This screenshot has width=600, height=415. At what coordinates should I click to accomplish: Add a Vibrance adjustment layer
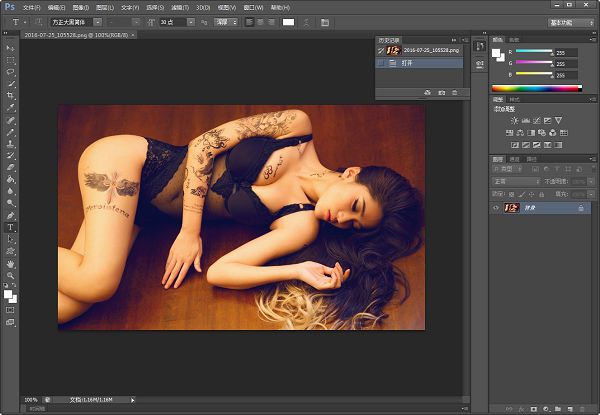[559, 120]
